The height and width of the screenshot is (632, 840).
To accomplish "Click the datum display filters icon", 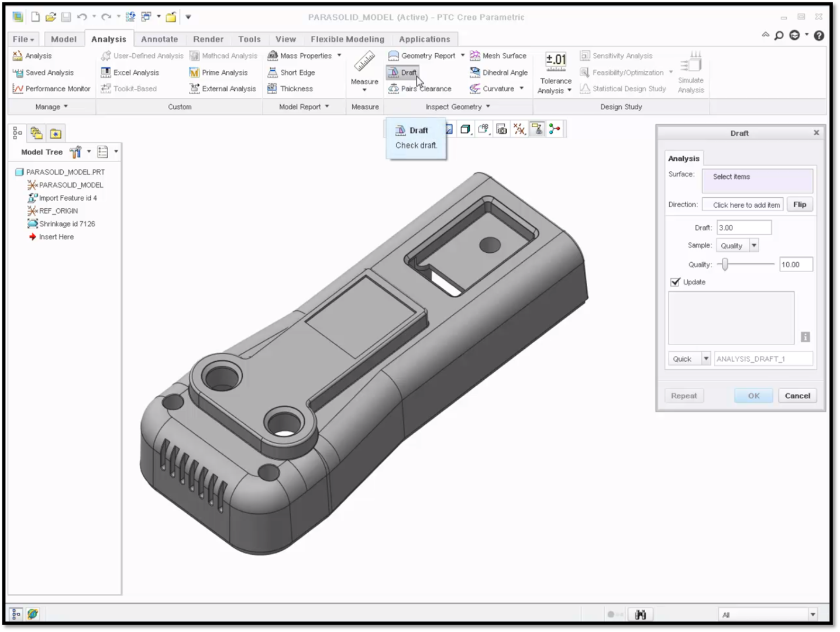I will 519,129.
